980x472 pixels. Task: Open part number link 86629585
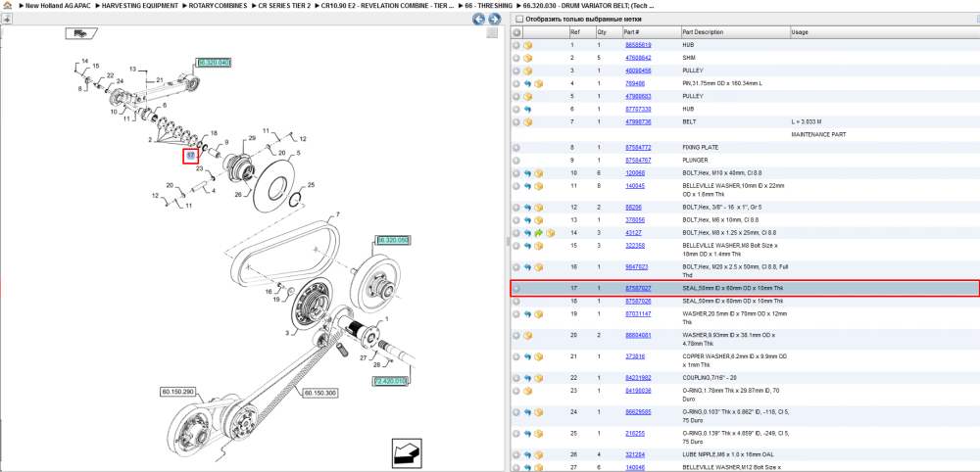pyautogui.click(x=638, y=412)
